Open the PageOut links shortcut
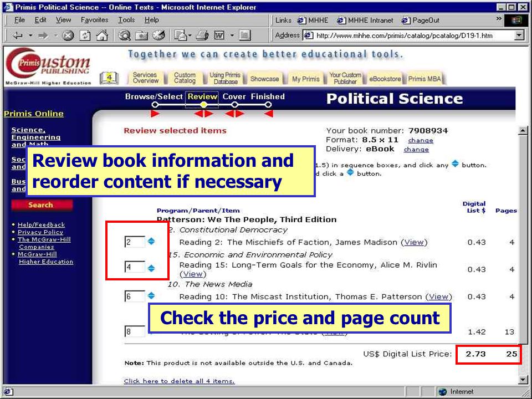This screenshot has width=532, height=399. (x=420, y=21)
